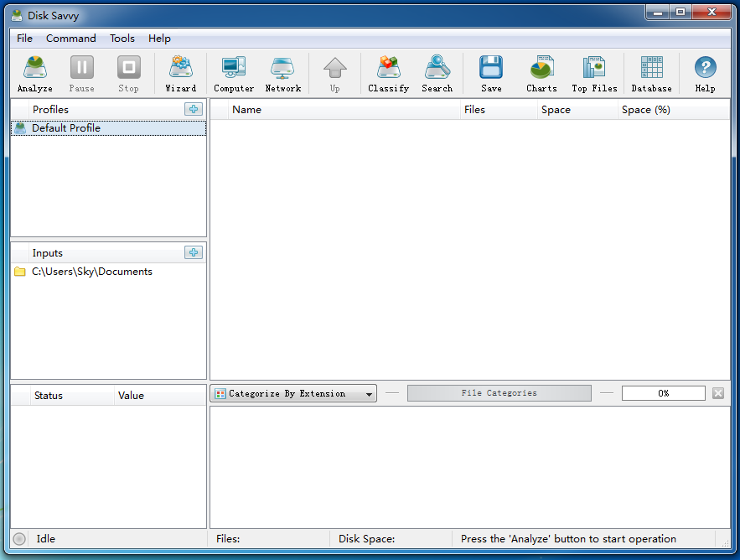Viewport: 740px width, 560px height.
Task: Open Help from the toolbar
Action: (x=705, y=74)
